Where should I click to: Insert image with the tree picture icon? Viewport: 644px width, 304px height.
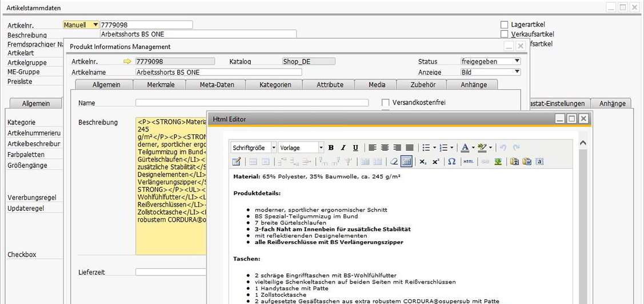tap(498, 162)
